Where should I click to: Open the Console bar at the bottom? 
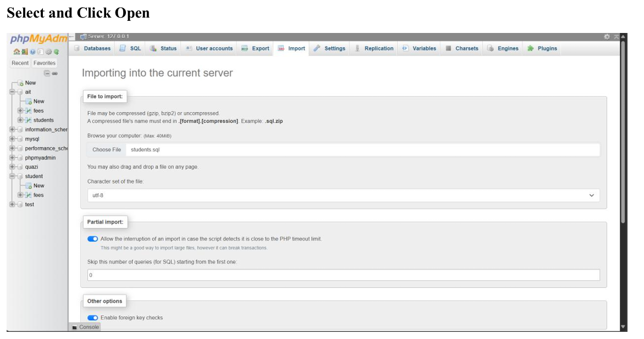pyautogui.click(x=85, y=327)
